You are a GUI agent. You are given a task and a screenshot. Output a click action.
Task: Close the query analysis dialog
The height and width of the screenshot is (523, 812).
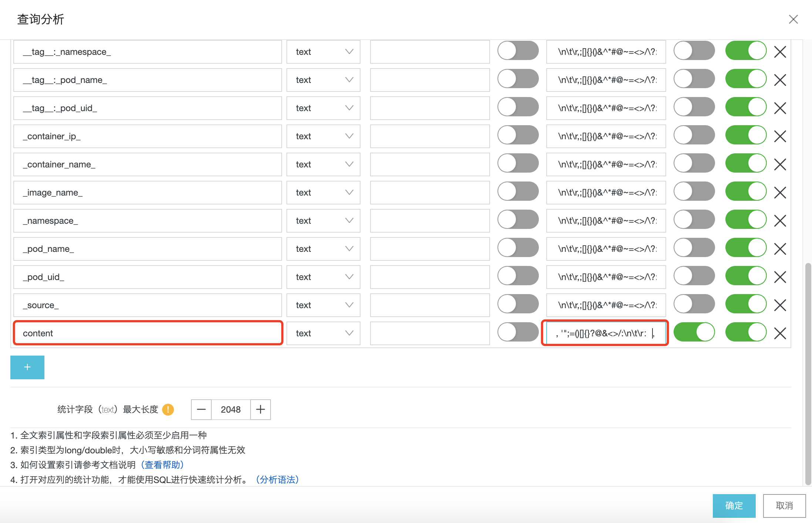pyautogui.click(x=793, y=19)
